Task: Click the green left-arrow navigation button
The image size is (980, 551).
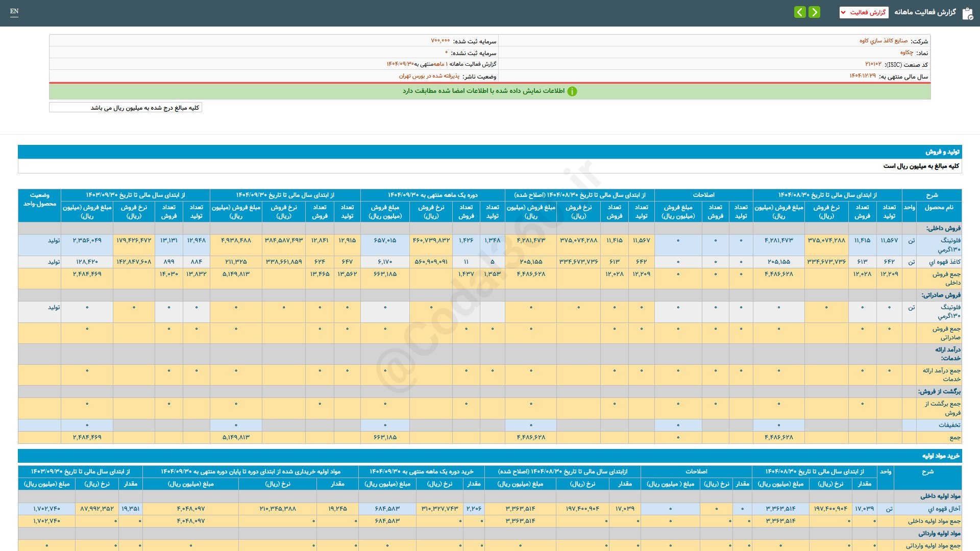Action: (x=800, y=12)
